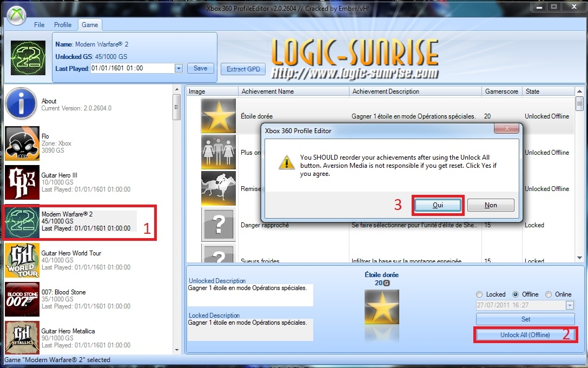Select the '007: Blood Stone' title text
Screen dimensions: 588x368
click(x=64, y=292)
